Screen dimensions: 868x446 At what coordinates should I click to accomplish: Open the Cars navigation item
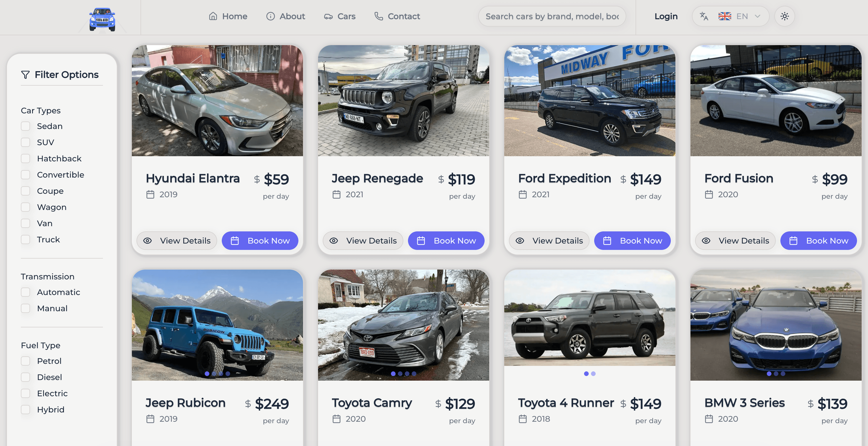tap(340, 16)
